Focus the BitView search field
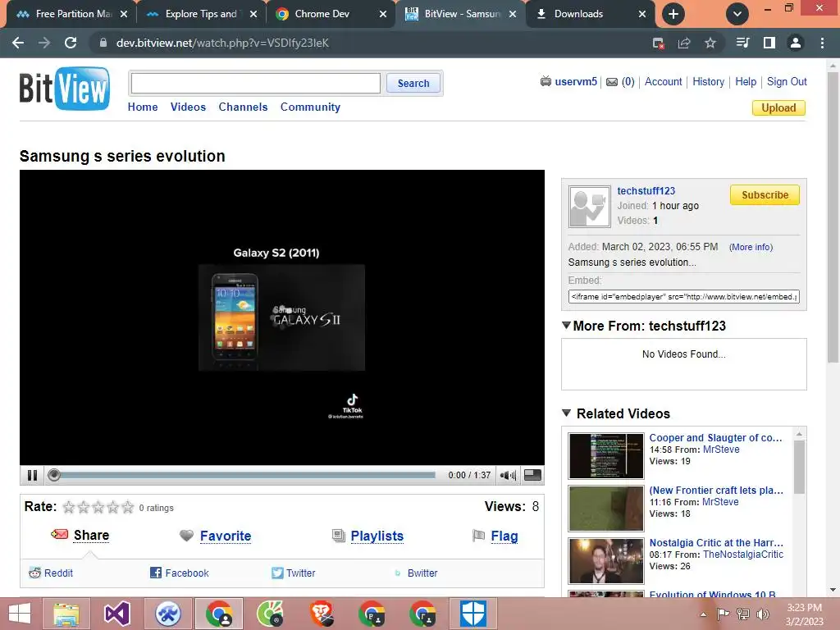The image size is (840, 630). click(256, 83)
